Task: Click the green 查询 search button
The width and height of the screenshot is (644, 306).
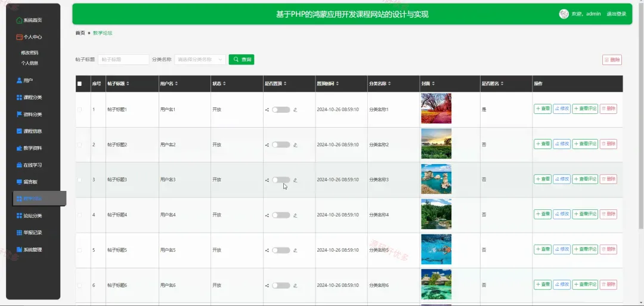Action: tap(241, 60)
